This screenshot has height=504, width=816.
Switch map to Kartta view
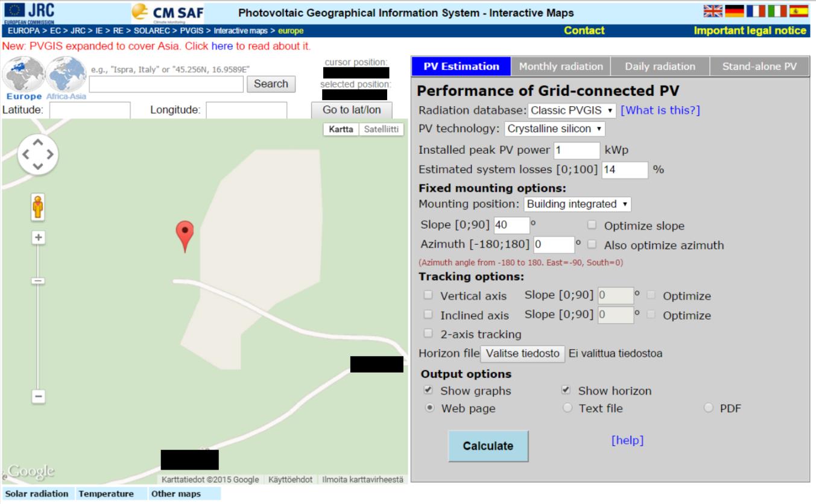point(341,130)
